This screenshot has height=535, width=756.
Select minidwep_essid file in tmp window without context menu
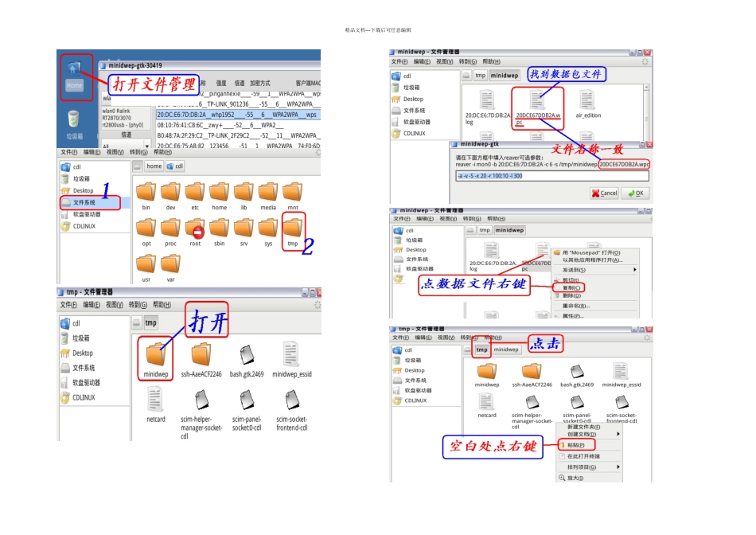(292, 360)
